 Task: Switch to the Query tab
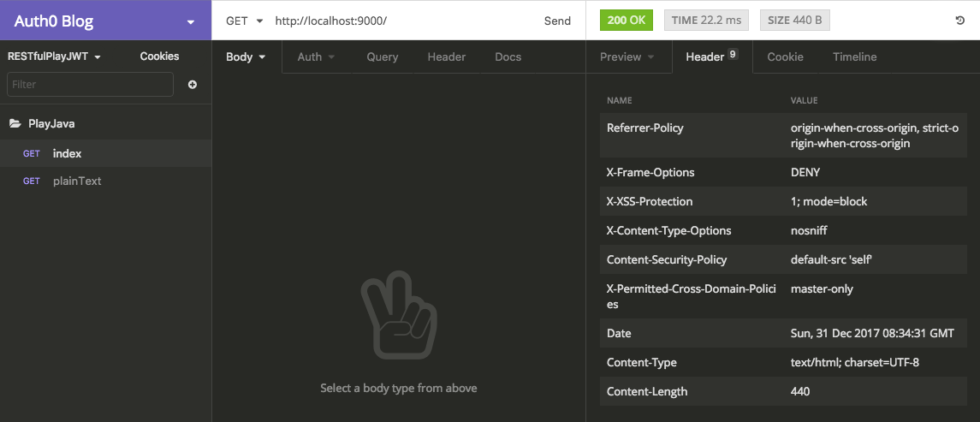(383, 57)
